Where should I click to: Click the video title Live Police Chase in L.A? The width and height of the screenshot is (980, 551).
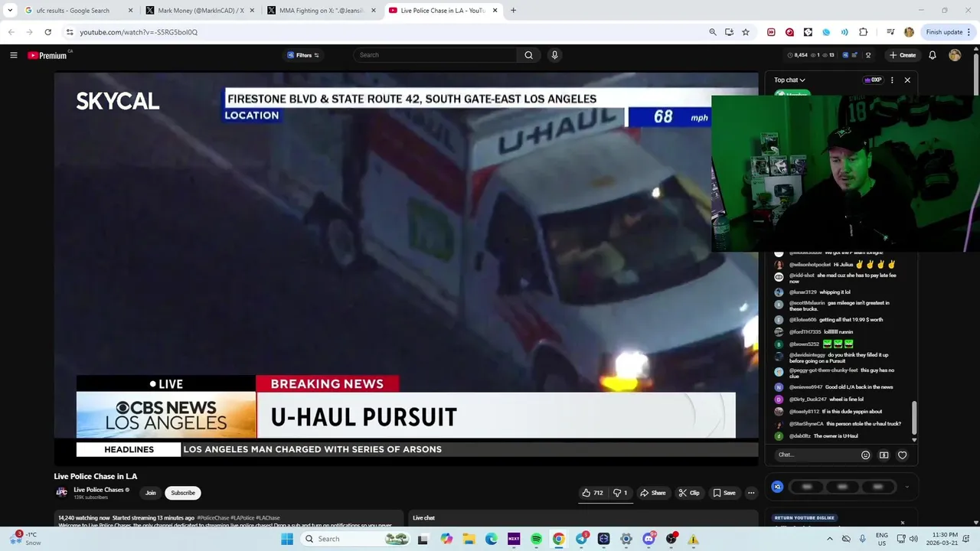pos(96,476)
